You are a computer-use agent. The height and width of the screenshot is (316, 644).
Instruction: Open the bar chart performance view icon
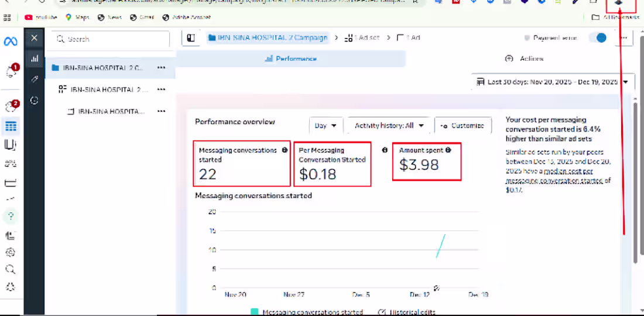pyautogui.click(x=35, y=59)
